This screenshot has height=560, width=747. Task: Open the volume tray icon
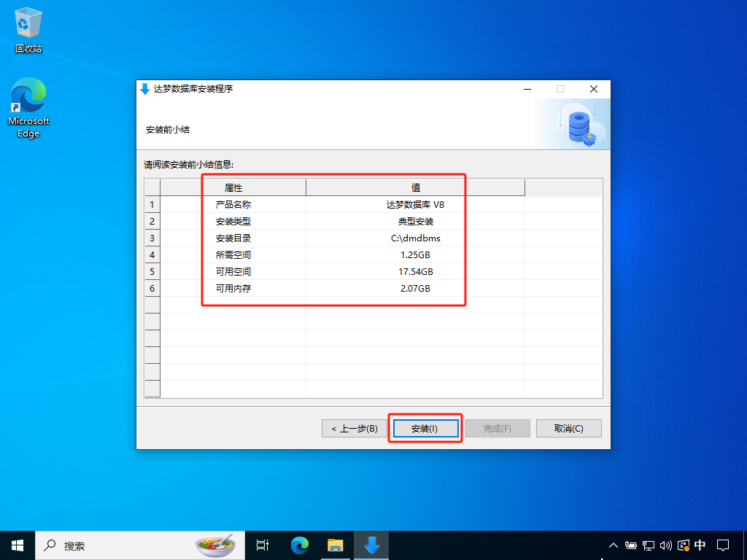[x=665, y=545]
